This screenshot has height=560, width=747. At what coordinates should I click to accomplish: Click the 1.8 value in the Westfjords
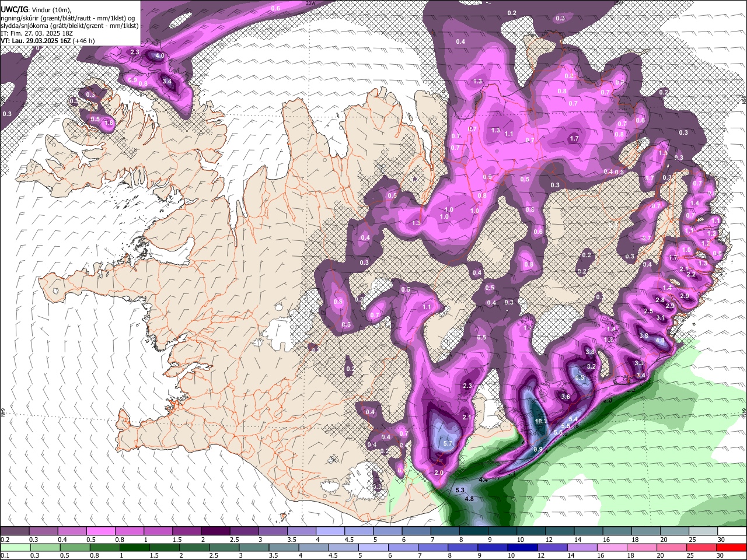pyautogui.click(x=109, y=123)
